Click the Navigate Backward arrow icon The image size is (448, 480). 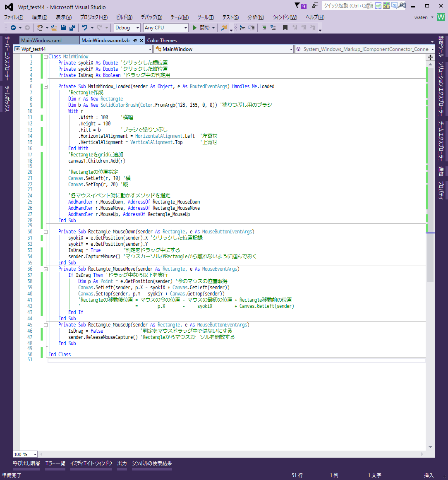(13, 28)
